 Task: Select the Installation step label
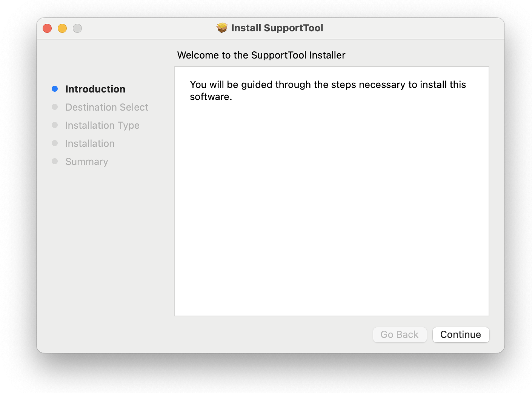[x=90, y=143]
